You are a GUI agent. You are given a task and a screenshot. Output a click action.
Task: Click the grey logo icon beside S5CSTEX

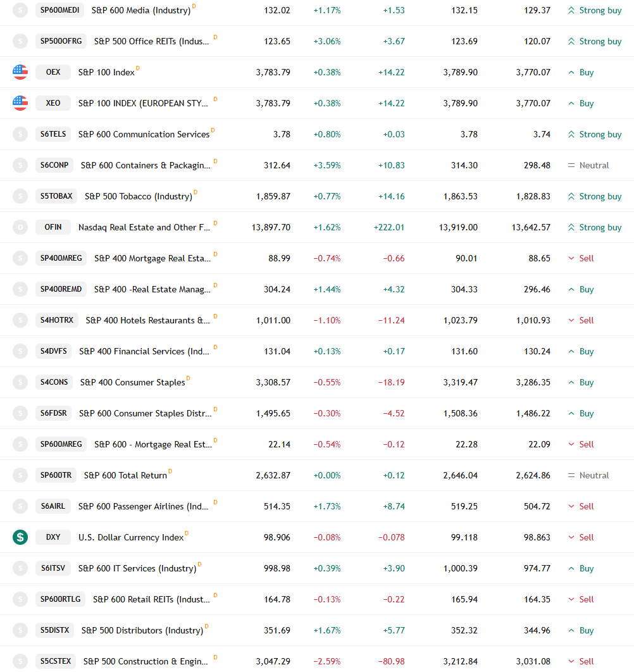click(20, 661)
